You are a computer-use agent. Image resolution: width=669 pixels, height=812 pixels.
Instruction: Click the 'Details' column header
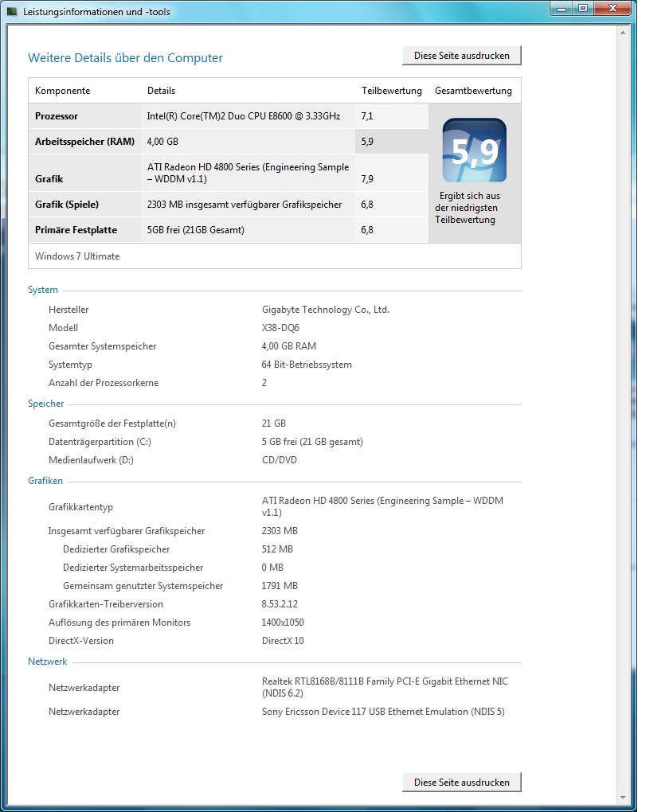tap(161, 91)
